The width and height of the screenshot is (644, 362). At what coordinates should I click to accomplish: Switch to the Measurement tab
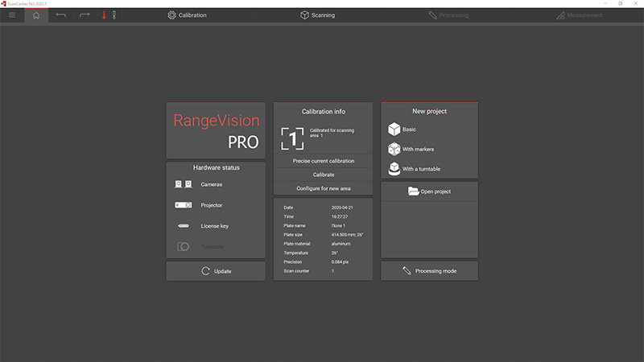tap(579, 15)
